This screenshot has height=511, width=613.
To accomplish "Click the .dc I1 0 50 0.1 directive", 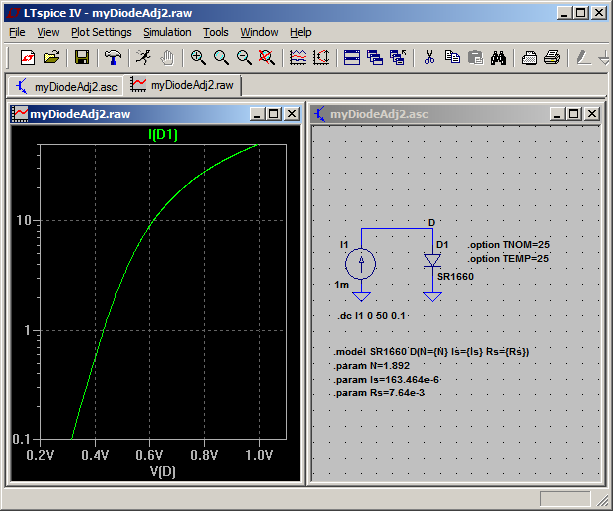I will (371, 316).
